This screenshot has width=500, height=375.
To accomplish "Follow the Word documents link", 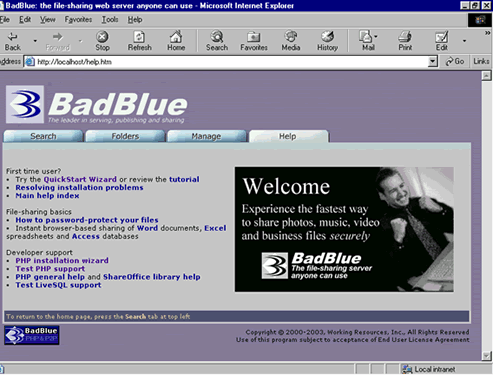I will pos(147,228).
